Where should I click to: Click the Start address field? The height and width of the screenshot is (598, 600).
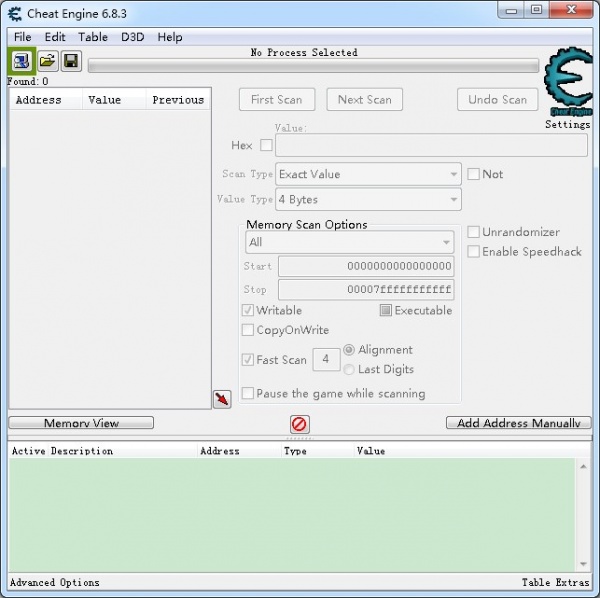click(366, 266)
